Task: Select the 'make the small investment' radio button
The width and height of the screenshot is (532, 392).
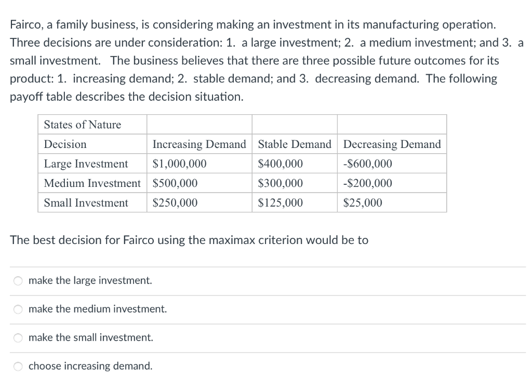Action: pyautogui.click(x=18, y=337)
